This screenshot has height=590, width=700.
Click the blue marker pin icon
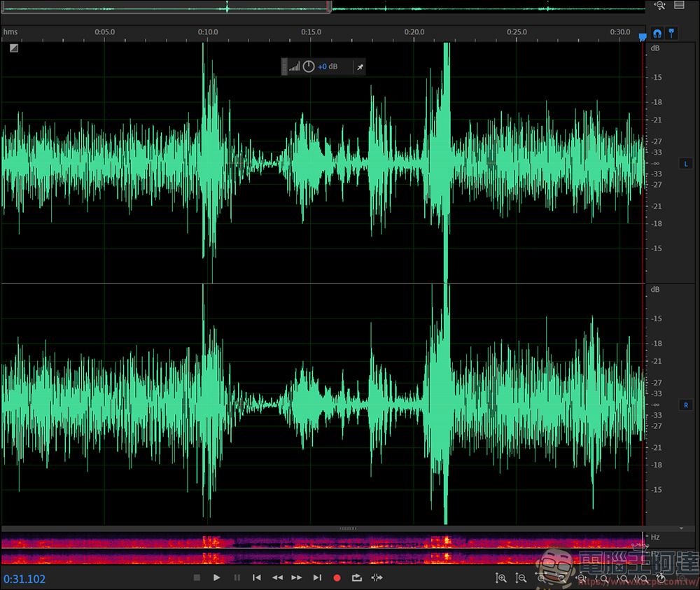[671, 33]
